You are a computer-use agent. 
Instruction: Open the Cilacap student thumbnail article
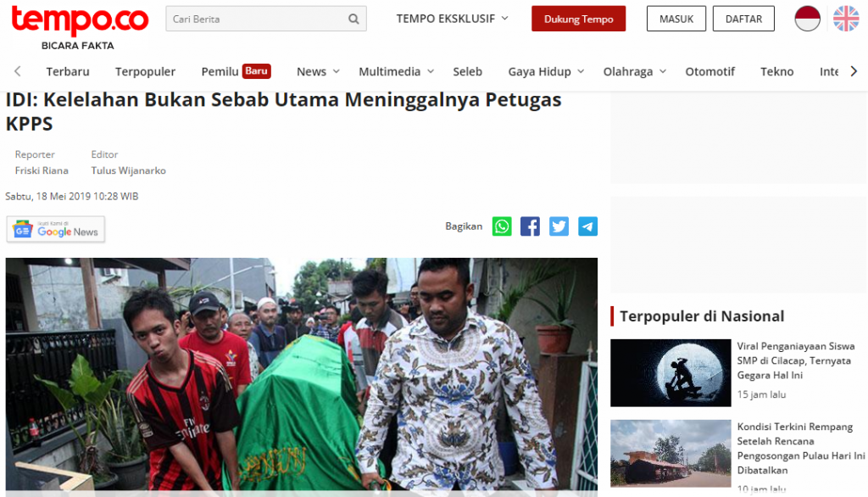pos(670,373)
